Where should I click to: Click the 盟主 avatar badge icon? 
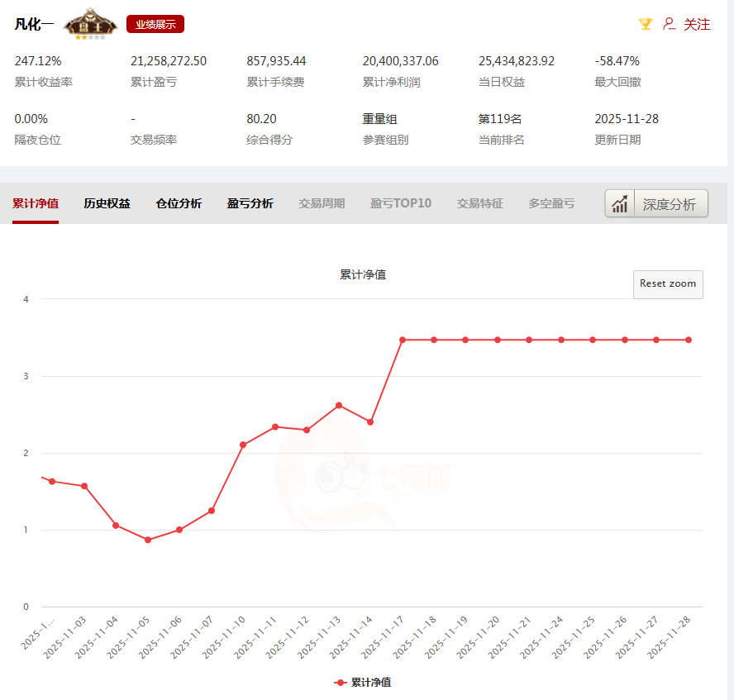(x=89, y=21)
